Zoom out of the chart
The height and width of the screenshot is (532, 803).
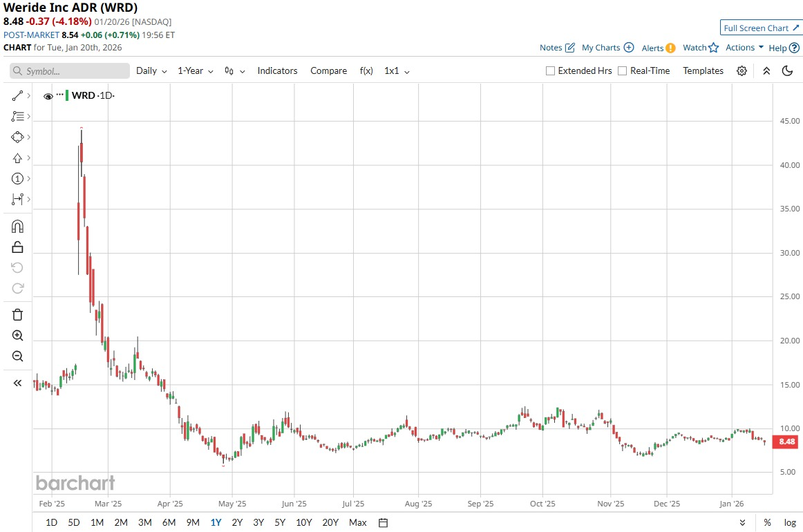(x=17, y=356)
